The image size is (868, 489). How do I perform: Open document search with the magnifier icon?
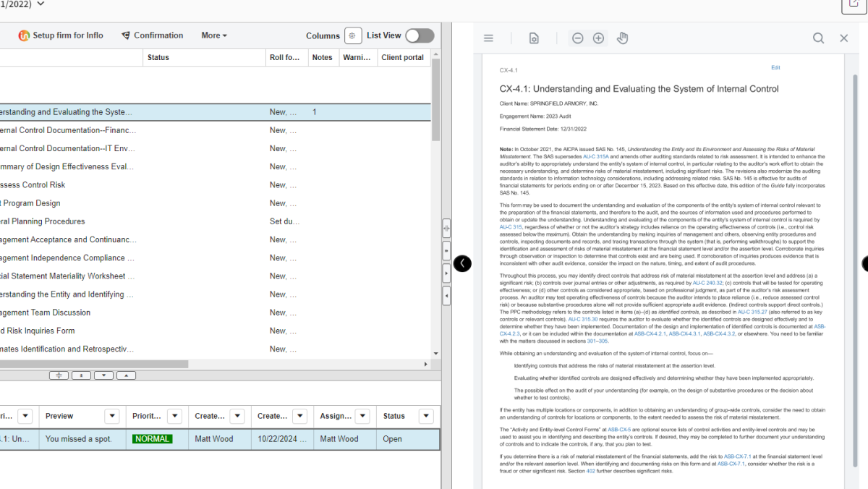tap(818, 38)
